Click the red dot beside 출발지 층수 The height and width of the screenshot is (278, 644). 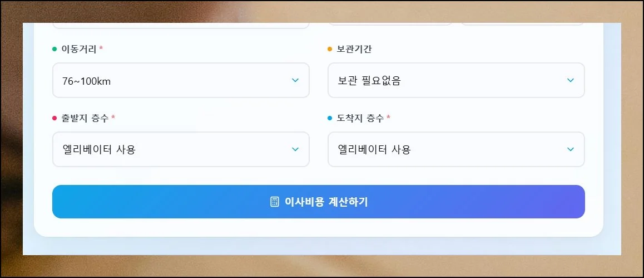(55, 118)
